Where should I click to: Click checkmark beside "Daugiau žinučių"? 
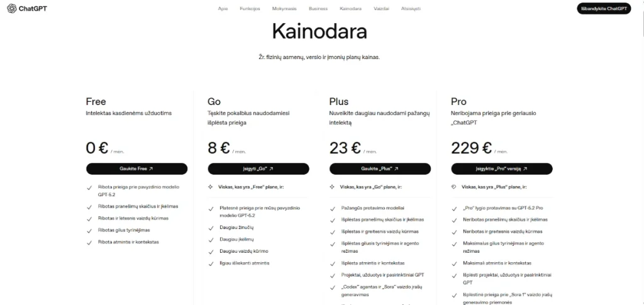click(211, 227)
